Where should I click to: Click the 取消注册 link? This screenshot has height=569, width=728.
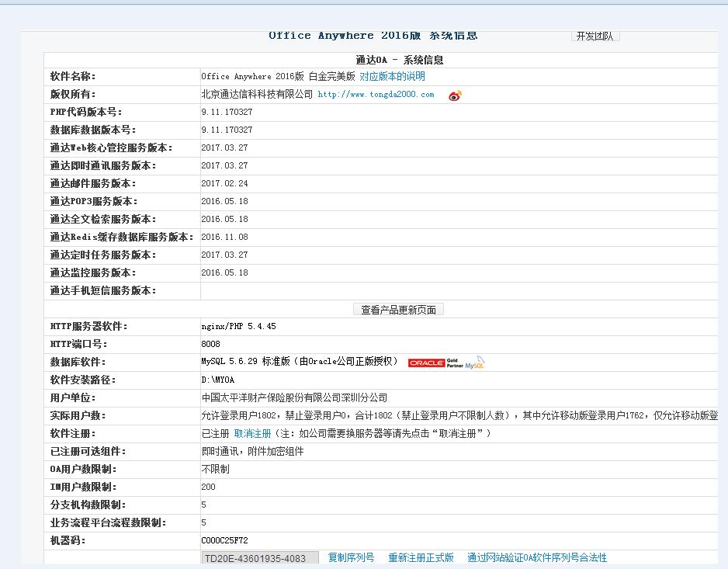coord(252,434)
